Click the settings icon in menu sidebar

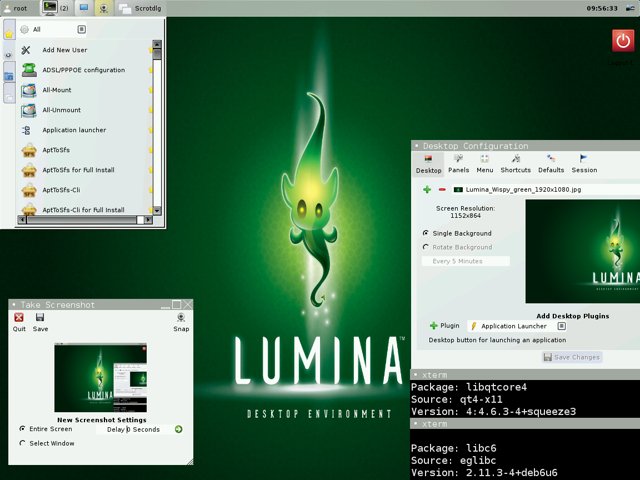coord(9,55)
